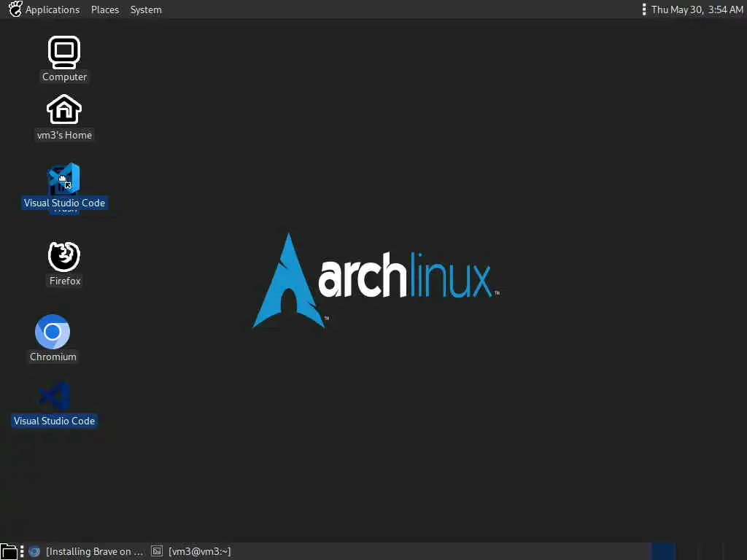Open the Applications menu in the top panel
The image size is (747, 560).
44,9
